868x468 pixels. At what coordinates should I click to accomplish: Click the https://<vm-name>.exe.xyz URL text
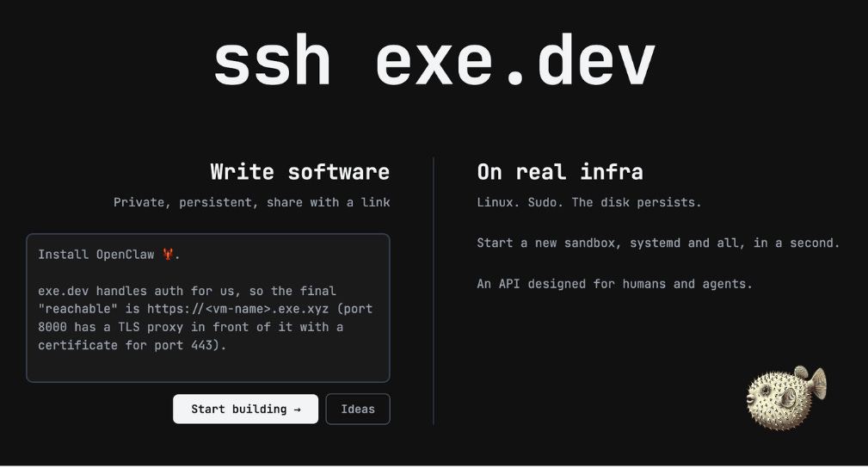click(x=238, y=309)
